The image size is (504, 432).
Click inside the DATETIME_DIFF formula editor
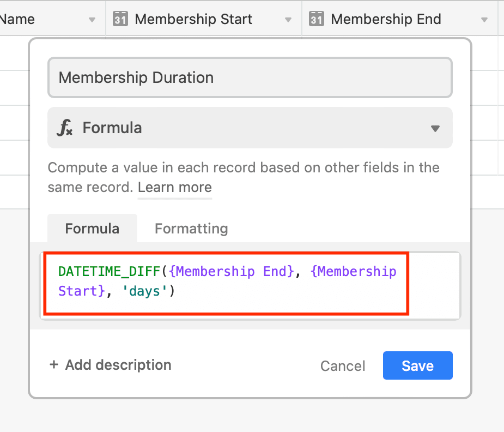point(250,286)
